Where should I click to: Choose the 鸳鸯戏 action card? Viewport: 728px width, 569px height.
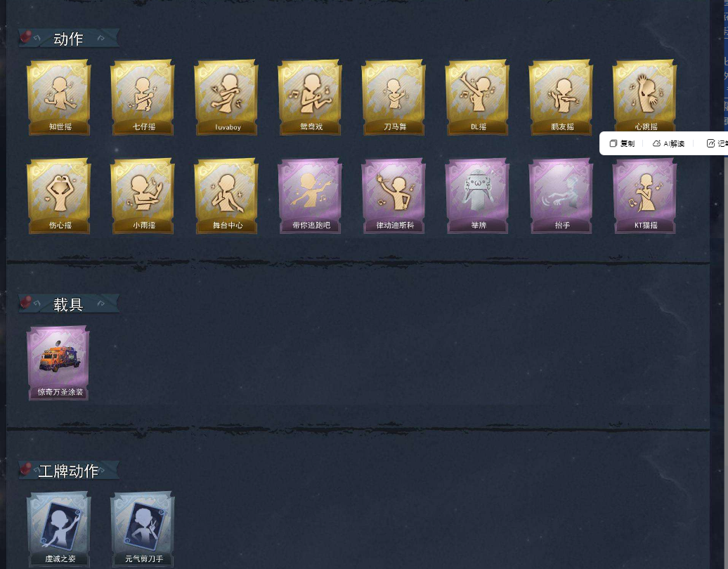[310, 98]
